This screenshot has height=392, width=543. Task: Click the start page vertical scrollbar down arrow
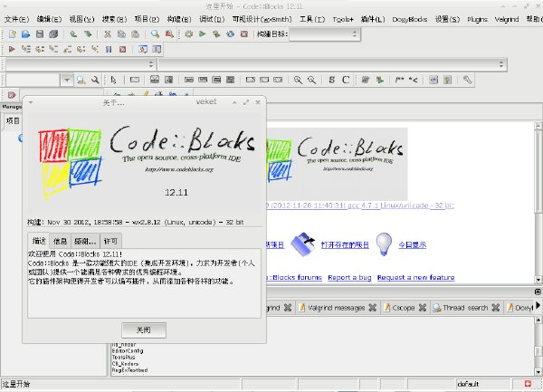pyautogui.click(x=538, y=280)
